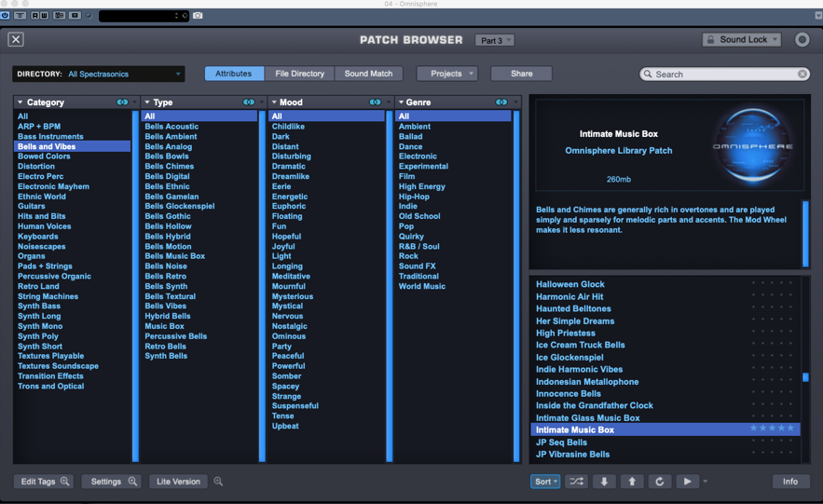Screen dimensions: 823x504
Task: Select ARP + BPM category
Action: pyautogui.click(x=39, y=127)
